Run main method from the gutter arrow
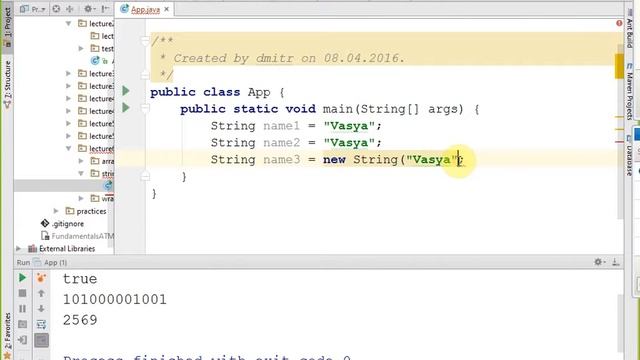Screen dimensions: 640x360 126,107
